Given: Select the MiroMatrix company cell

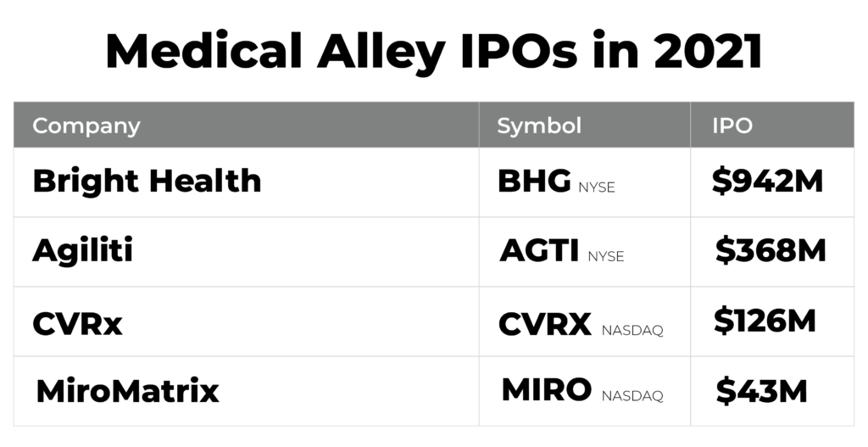Looking at the screenshot, I should coord(128,392).
